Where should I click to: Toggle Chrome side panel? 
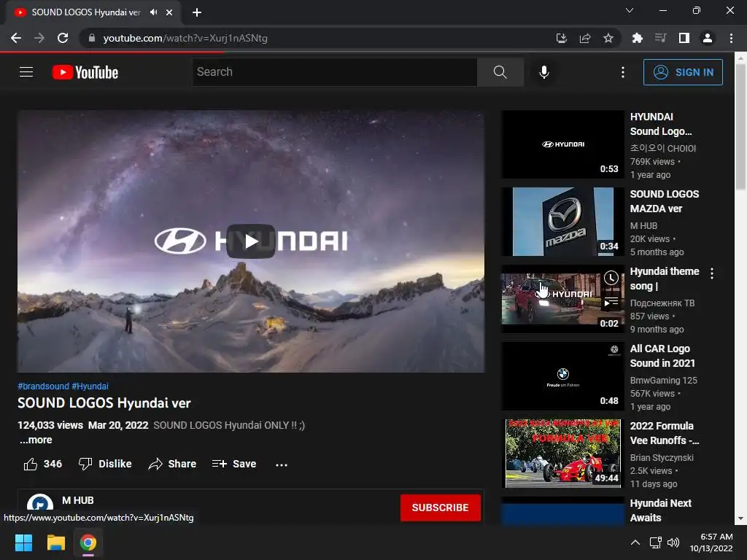click(x=684, y=38)
